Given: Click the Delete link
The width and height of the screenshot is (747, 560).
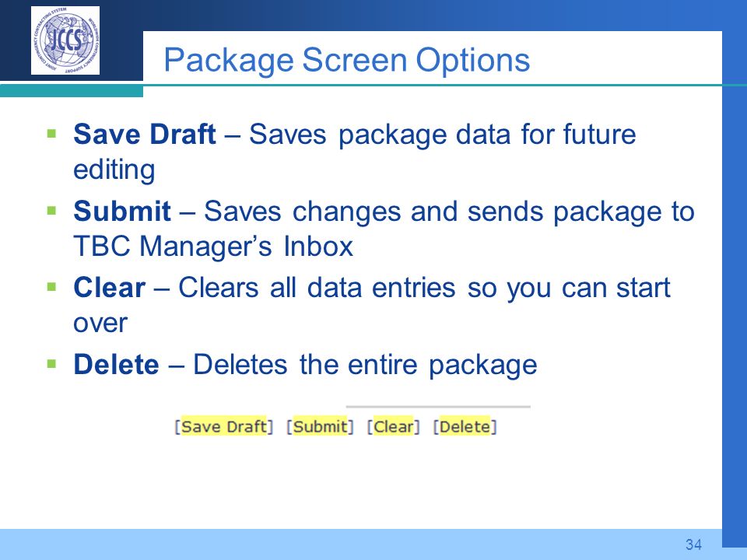Looking at the screenshot, I should (x=465, y=426).
